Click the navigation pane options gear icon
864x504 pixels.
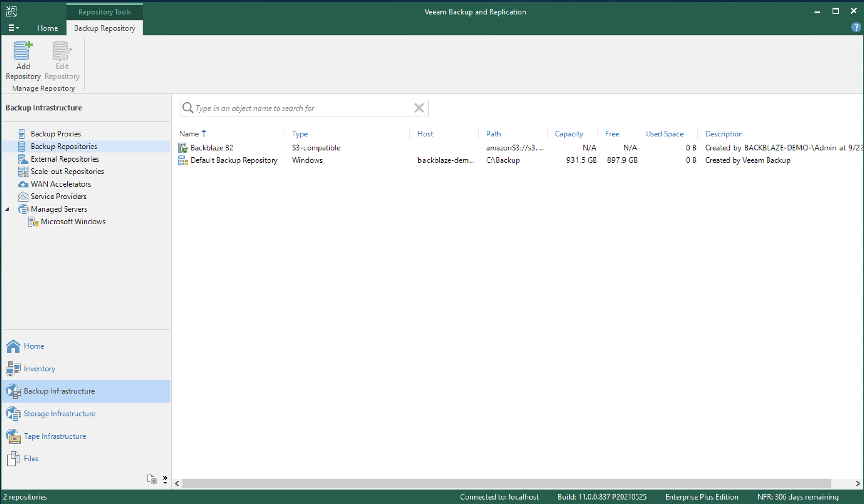pyautogui.click(x=152, y=479)
